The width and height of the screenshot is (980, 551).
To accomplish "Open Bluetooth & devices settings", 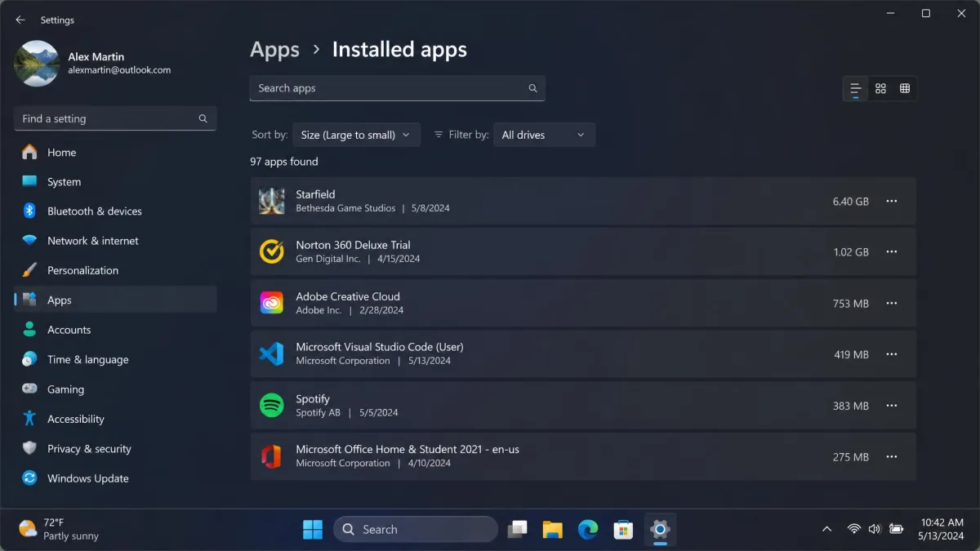I will tap(115, 211).
